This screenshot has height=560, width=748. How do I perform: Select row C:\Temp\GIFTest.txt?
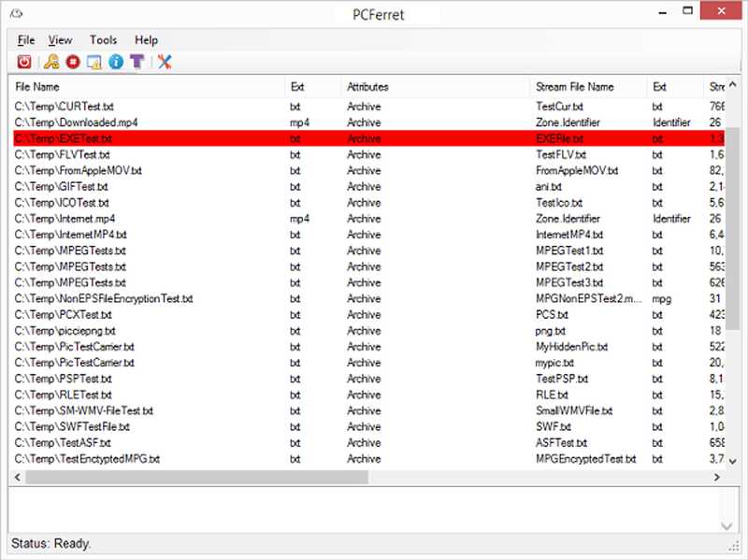click(x=368, y=186)
